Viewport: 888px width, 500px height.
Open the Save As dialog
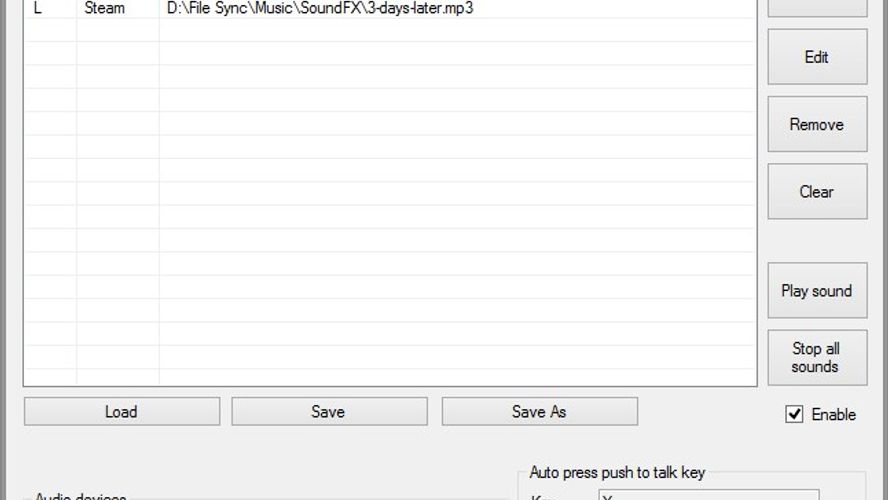pos(540,411)
